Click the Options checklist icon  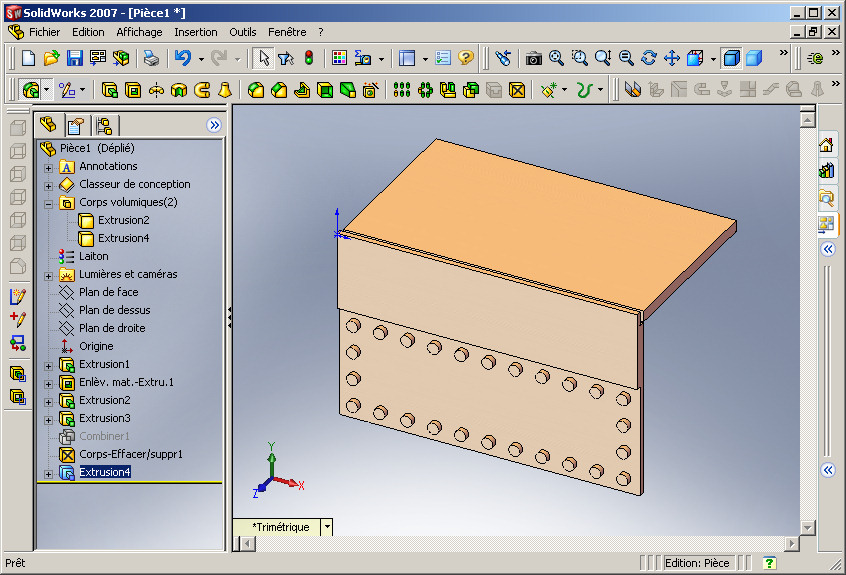click(442, 58)
